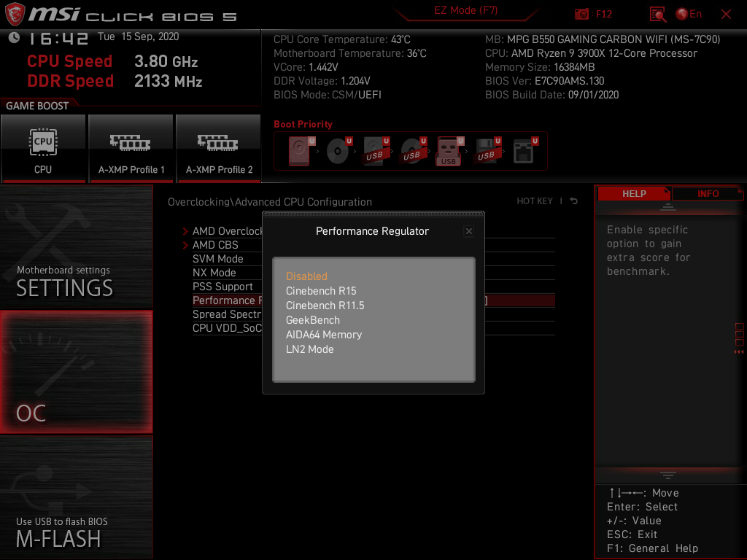The width and height of the screenshot is (747, 560).
Task: Toggle the CPU Game Boost button
Action: [43, 148]
